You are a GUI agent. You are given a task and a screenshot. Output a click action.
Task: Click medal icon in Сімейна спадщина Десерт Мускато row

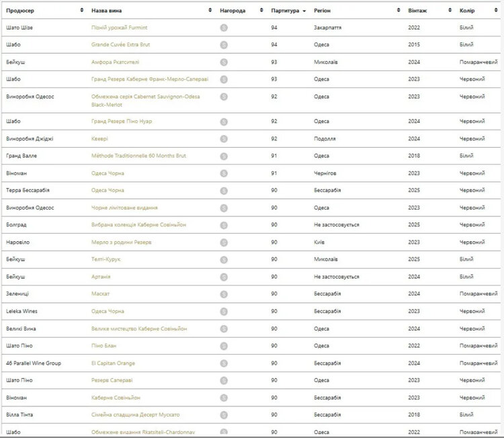(x=224, y=415)
